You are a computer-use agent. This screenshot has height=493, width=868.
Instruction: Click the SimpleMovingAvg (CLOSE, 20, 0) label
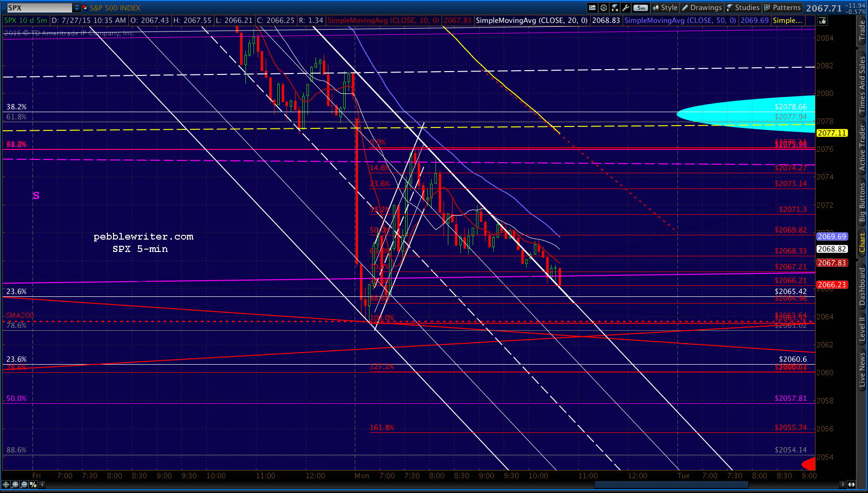click(x=532, y=21)
